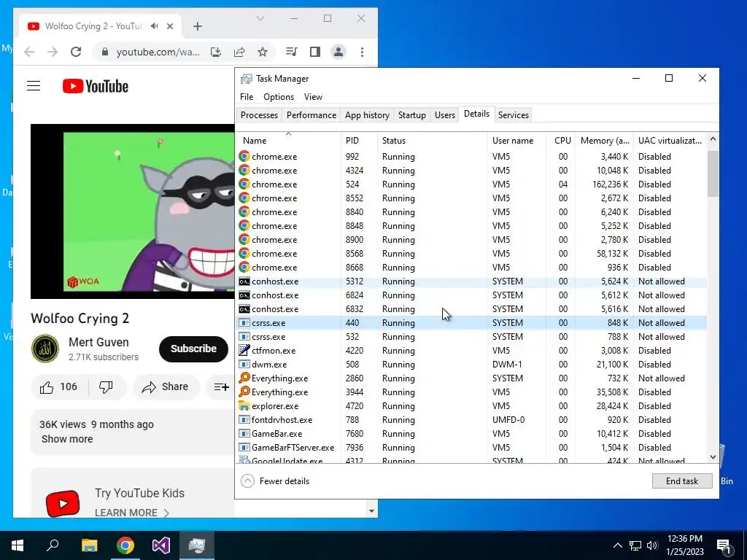
Task: Open File Explorer from taskbar
Action: (89, 545)
